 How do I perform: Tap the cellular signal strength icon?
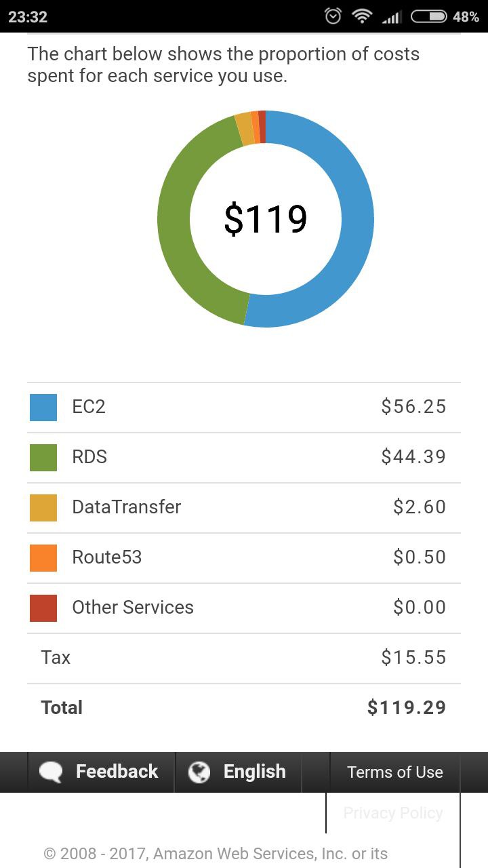pos(391,16)
